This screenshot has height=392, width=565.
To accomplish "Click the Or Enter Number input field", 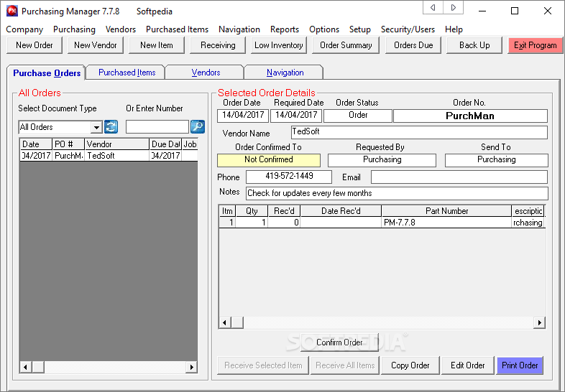I will coord(157,126).
